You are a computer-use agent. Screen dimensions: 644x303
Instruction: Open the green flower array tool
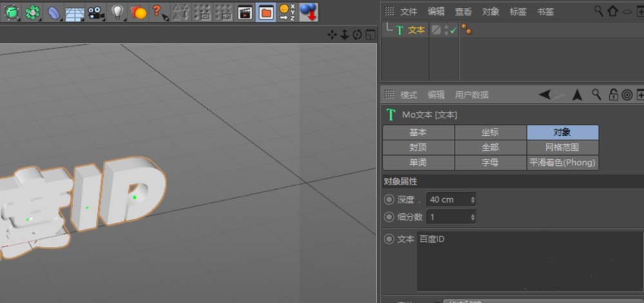pos(32,12)
